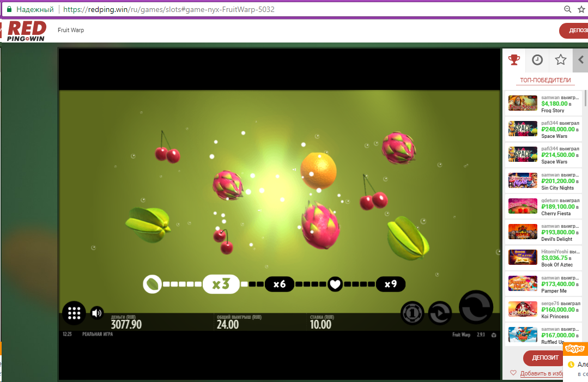Open the Koi Princess thumbnail

pyautogui.click(x=523, y=309)
